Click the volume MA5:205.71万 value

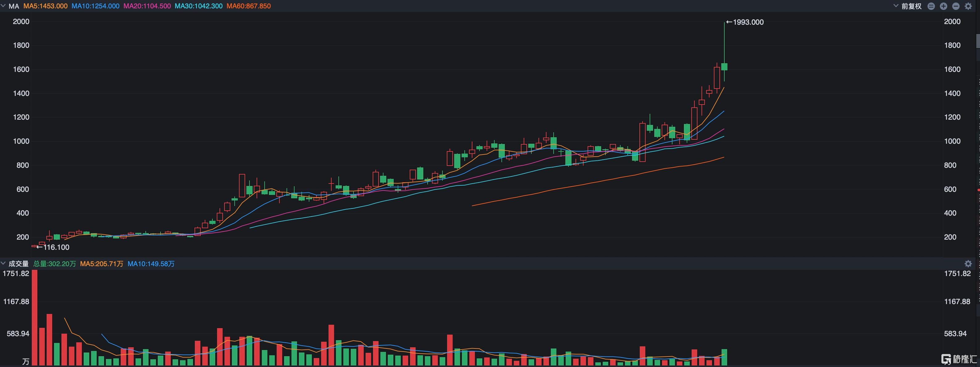click(102, 264)
